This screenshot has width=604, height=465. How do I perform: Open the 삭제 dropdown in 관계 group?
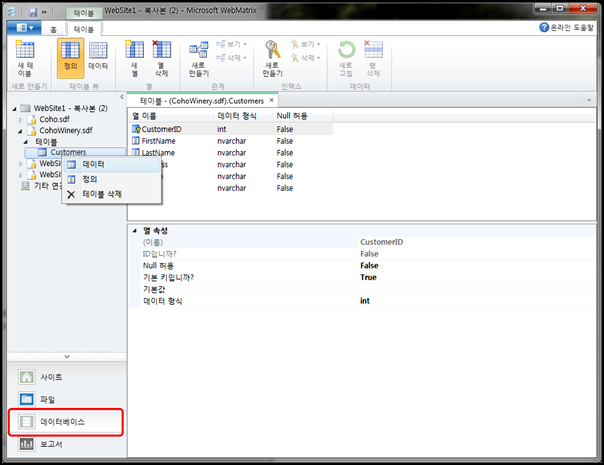(232, 58)
